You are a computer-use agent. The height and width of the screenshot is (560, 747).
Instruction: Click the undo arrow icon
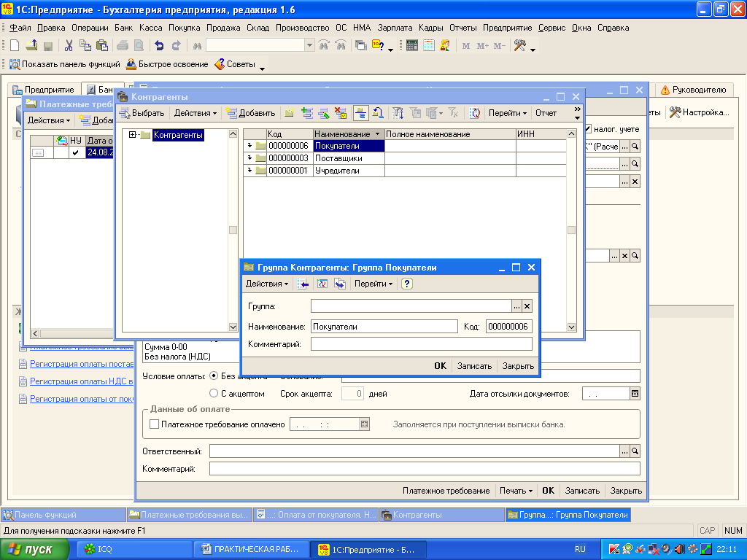(159, 46)
